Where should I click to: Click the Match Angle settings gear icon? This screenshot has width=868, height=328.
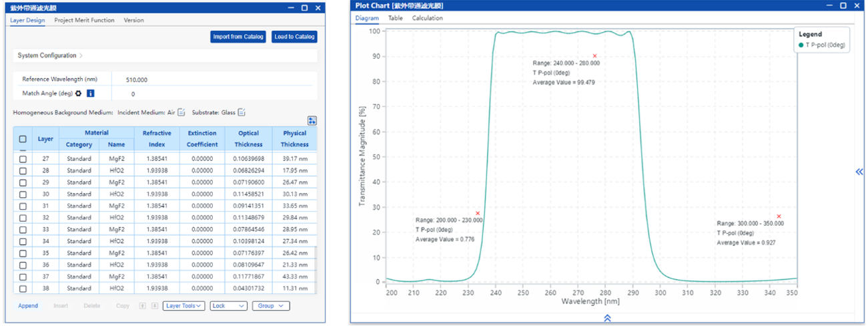point(79,94)
